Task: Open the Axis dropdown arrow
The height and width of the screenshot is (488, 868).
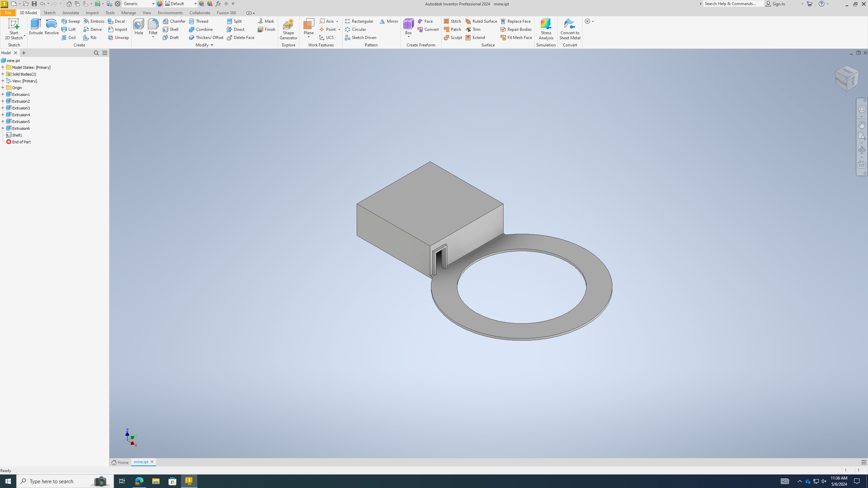Action: point(337,21)
